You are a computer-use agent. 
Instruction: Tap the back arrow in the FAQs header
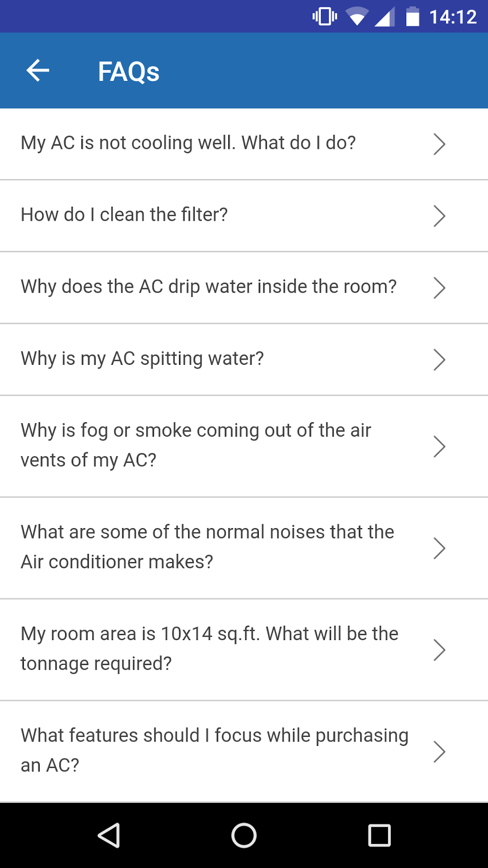click(x=38, y=71)
